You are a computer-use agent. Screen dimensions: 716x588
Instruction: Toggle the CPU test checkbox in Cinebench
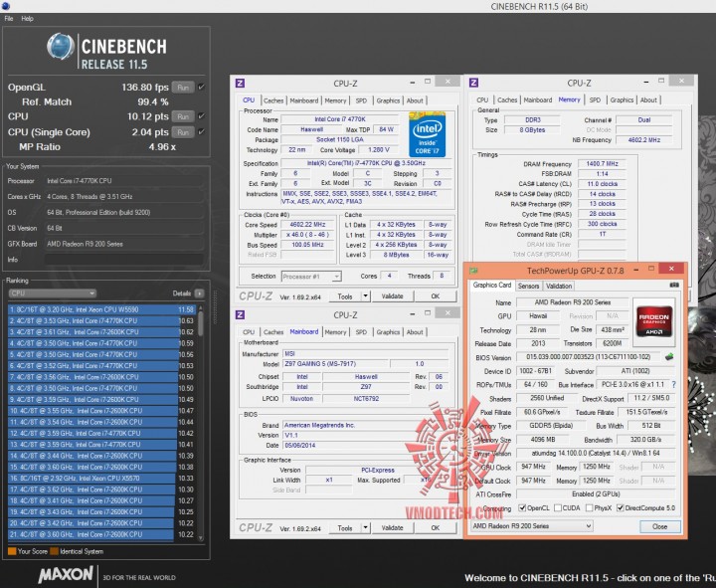201,116
